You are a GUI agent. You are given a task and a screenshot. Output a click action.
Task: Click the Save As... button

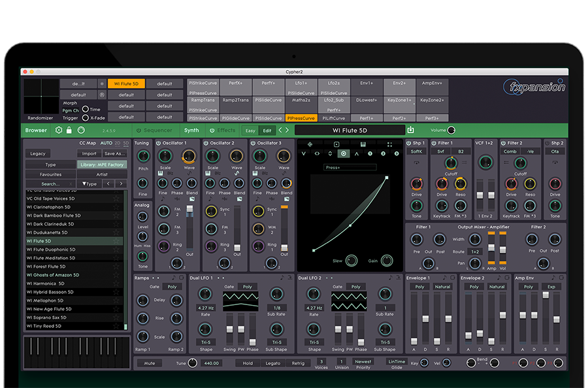coord(115,154)
